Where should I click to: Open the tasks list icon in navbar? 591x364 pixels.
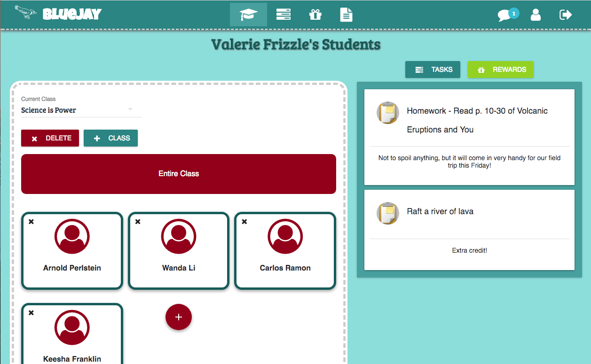click(284, 15)
